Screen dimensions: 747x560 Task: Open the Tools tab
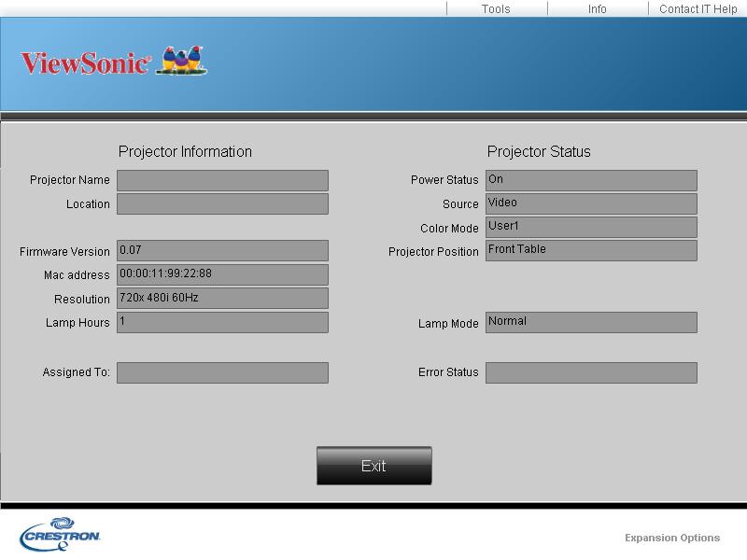pyautogui.click(x=496, y=9)
